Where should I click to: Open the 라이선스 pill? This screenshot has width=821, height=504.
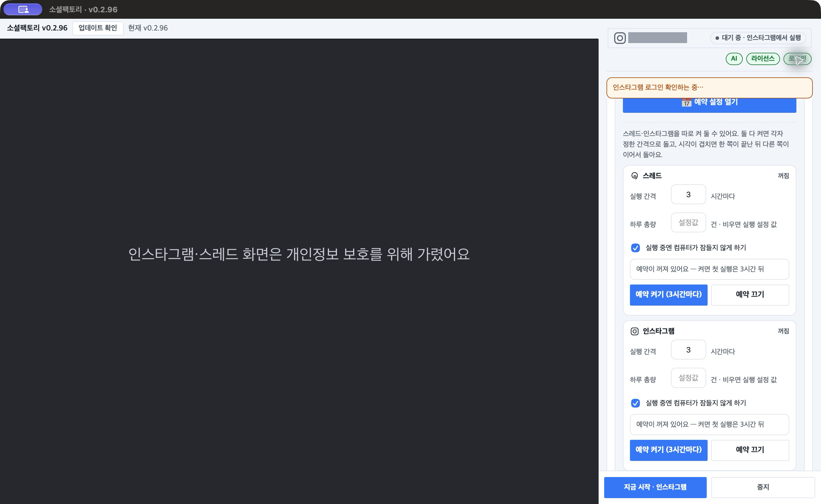(x=763, y=59)
